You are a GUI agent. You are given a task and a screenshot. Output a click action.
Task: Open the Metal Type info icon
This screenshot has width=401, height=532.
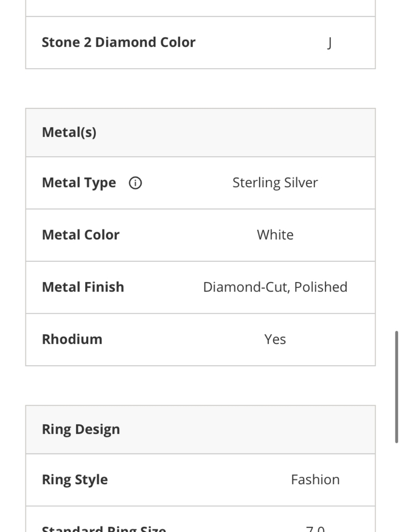pyautogui.click(x=135, y=183)
